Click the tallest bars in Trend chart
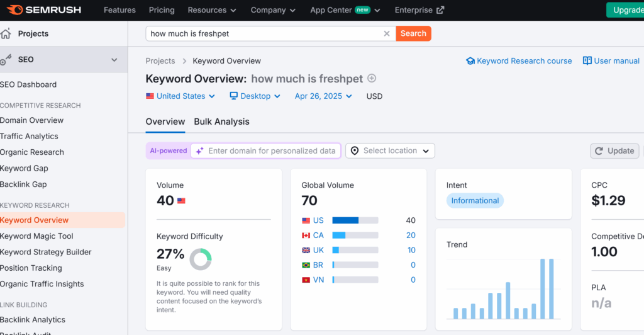The image size is (644, 335). point(547,289)
